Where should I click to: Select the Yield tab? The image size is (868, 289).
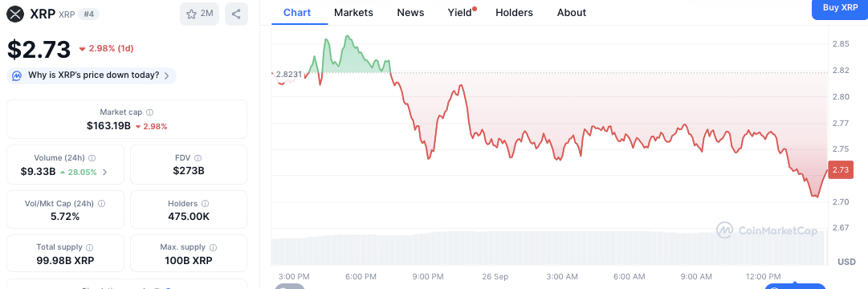pos(461,12)
